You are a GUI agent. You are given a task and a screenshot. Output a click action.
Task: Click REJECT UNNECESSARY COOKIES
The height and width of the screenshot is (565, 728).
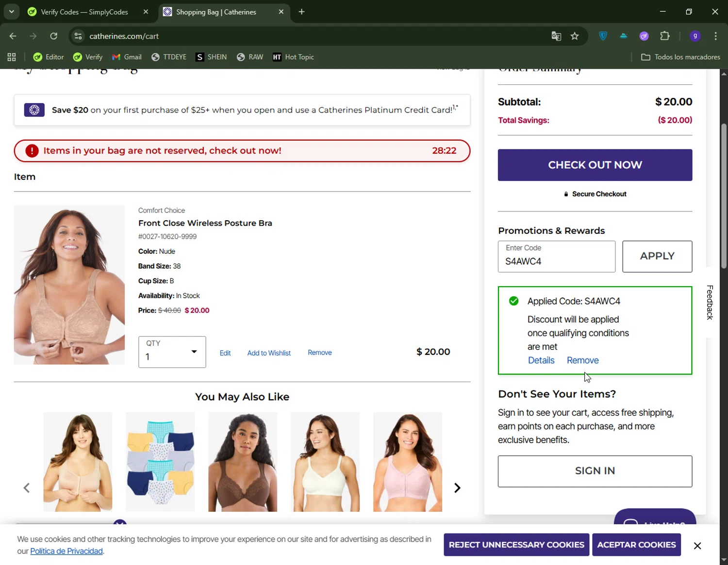pyautogui.click(x=516, y=545)
